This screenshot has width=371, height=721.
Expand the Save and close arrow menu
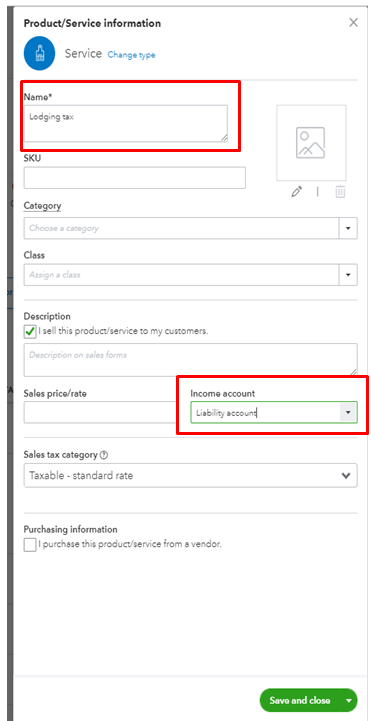tap(349, 700)
